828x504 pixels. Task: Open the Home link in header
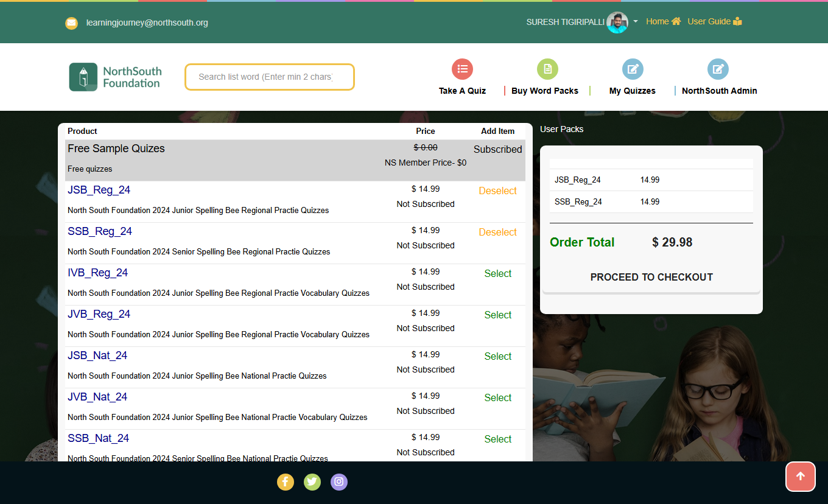pos(662,21)
